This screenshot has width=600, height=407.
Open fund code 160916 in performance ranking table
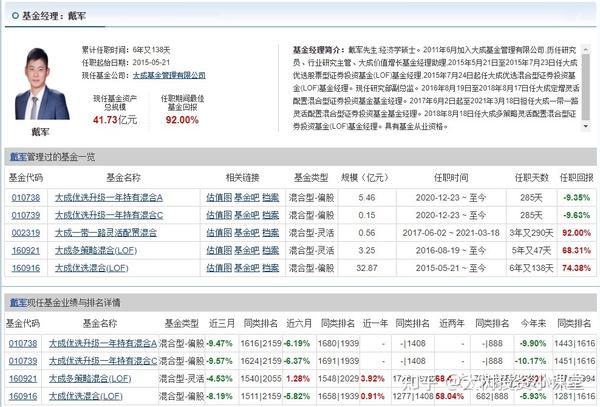23,396
